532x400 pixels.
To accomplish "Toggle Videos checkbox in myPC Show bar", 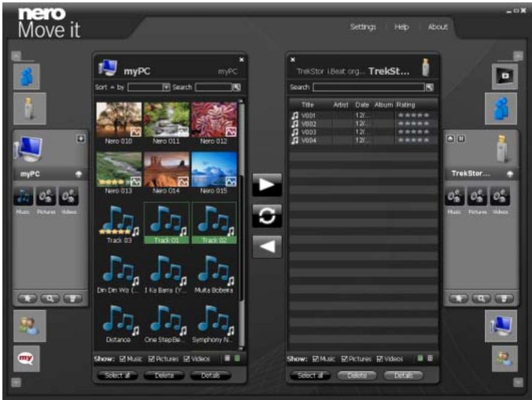I will coord(187,359).
